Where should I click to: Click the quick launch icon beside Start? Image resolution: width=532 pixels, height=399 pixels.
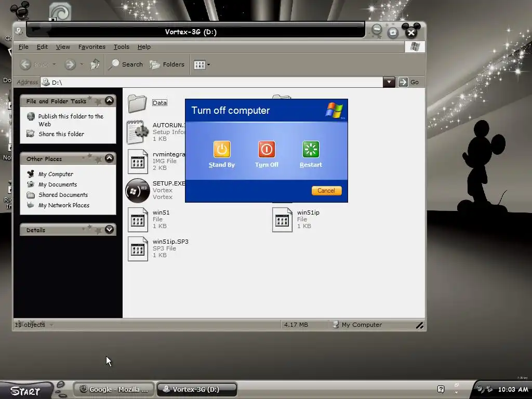pos(61,389)
